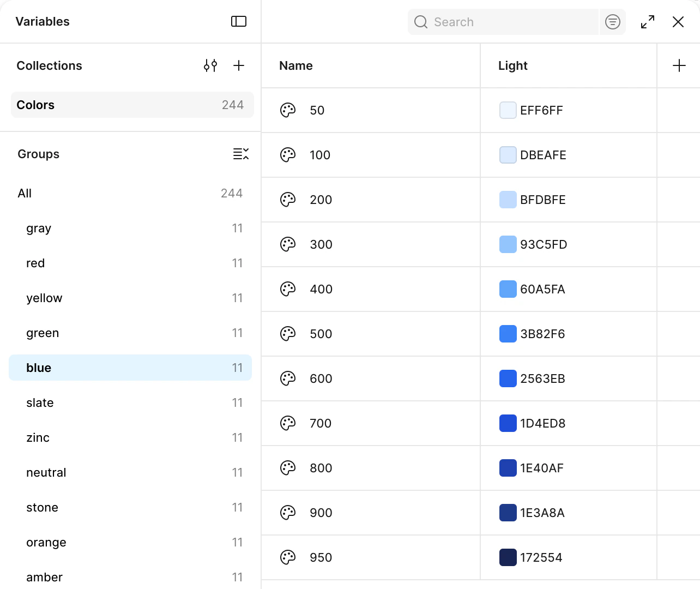This screenshot has width=700, height=589.
Task: Toggle the sidebar panel icon
Action: point(239,21)
